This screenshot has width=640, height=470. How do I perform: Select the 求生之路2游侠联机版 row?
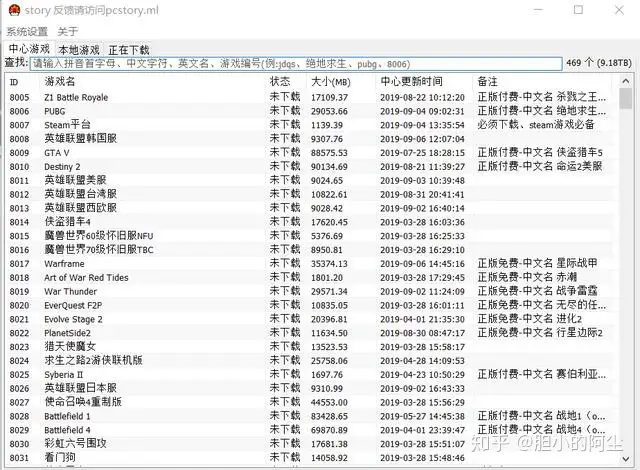tap(309, 361)
